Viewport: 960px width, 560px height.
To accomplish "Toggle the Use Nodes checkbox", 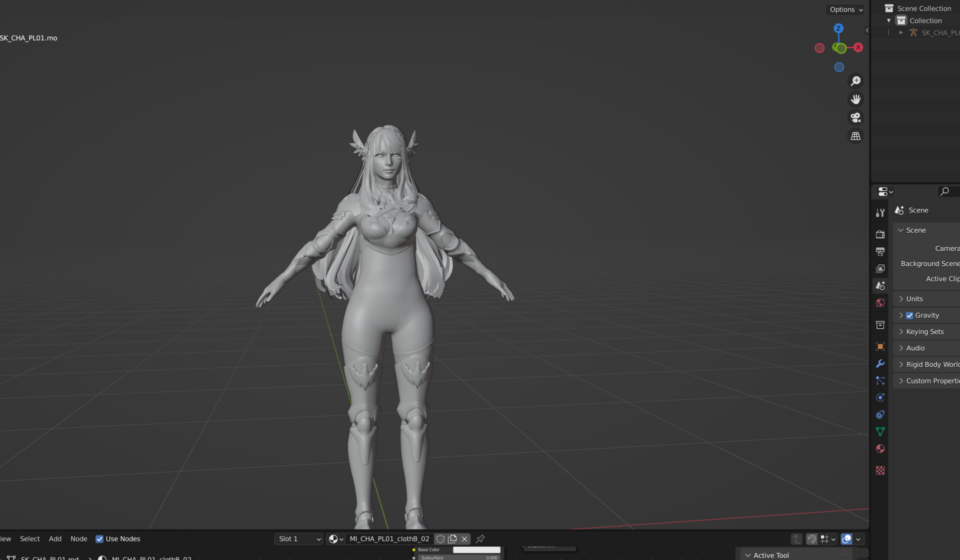I will 99,539.
